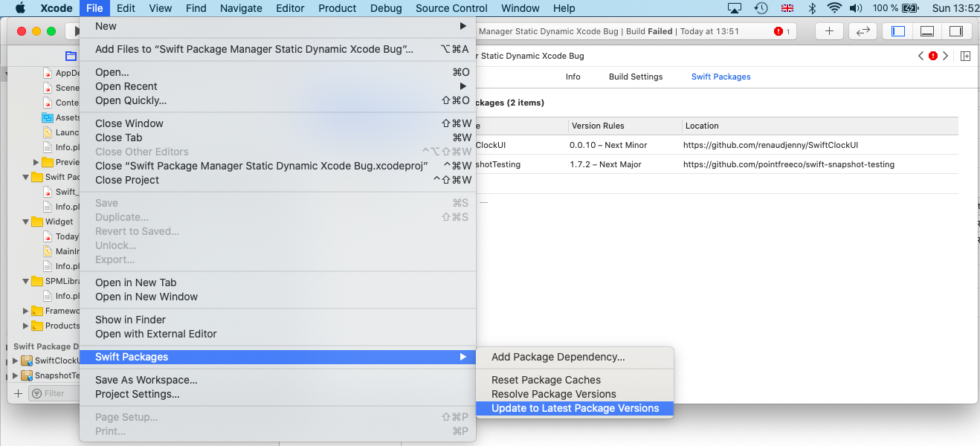Select the 0.0.10 – Next Minor version rule
980x446 pixels.
[x=608, y=145]
